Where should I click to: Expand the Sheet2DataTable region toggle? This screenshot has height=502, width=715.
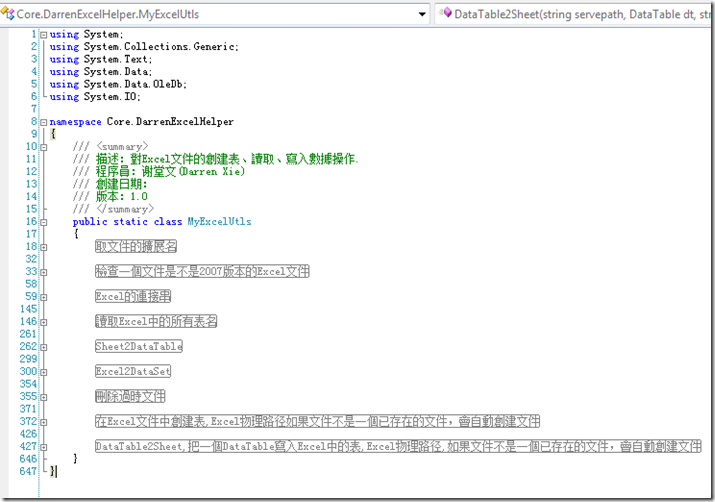(x=44, y=347)
